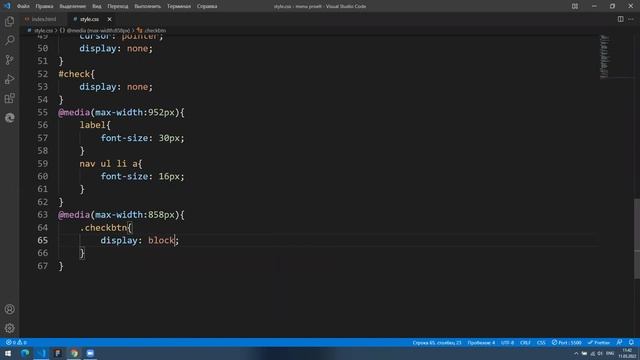The width and height of the screenshot is (640, 360).
Task: Click the minimap code overview
Action: tap(604, 56)
